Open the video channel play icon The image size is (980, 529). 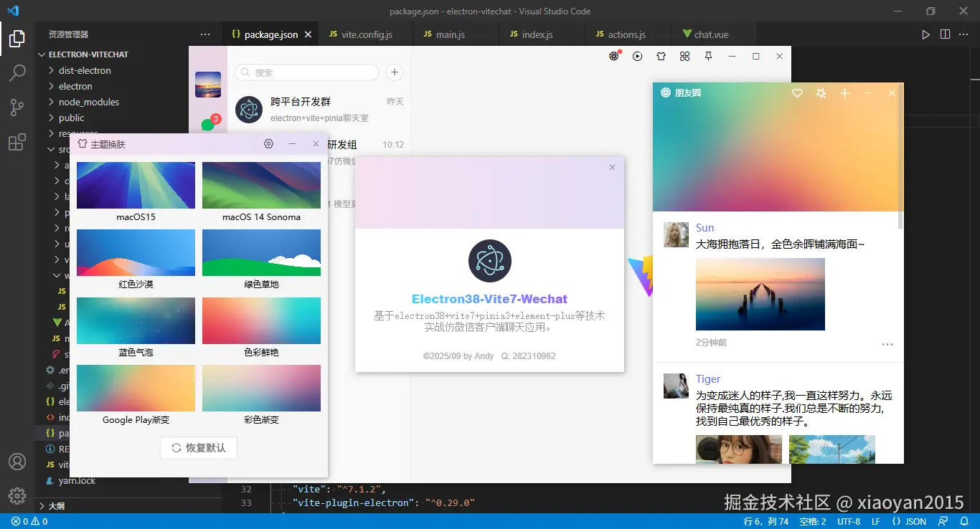pos(638,56)
